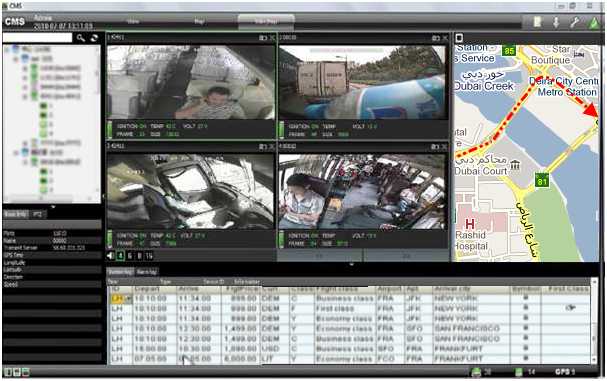Click the second status bar icon at bottom-left

tap(17, 372)
